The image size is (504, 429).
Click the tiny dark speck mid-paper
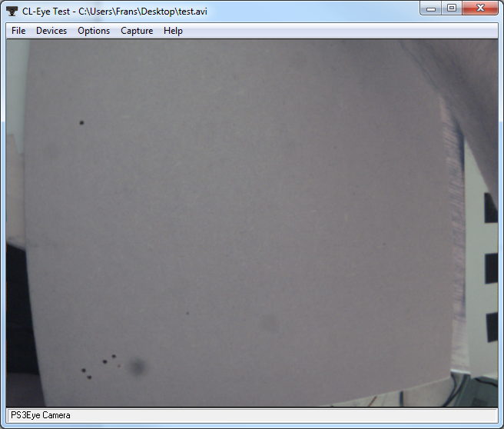[187, 313]
